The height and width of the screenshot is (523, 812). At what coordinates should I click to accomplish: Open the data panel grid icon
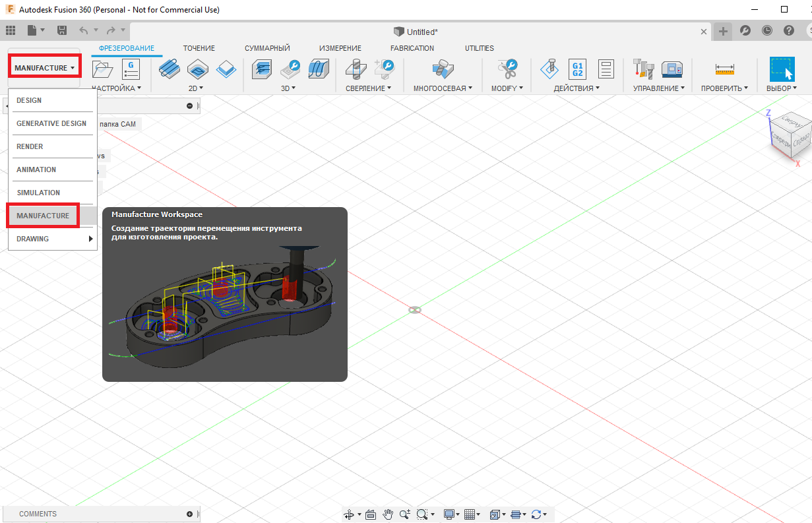click(10, 30)
